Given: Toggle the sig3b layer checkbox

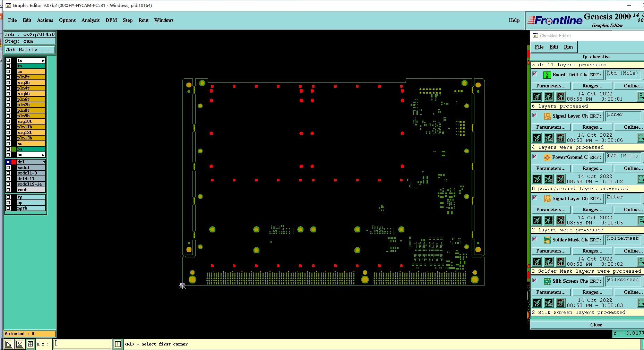Looking at the screenshot, I should click(x=8, y=83).
